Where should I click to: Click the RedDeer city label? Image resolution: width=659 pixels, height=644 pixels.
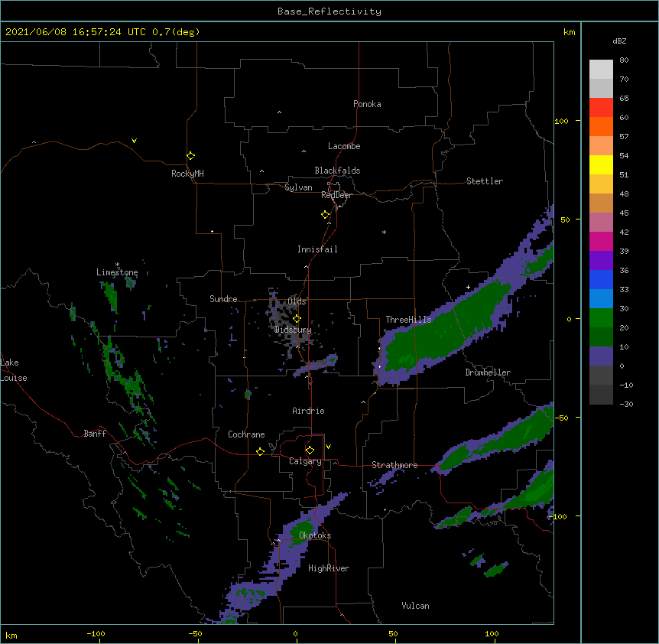[337, 195]
